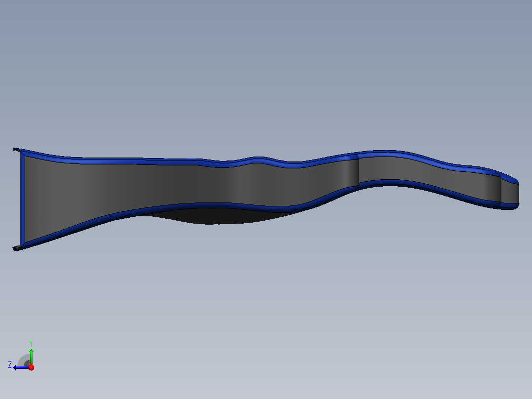Click the Z label on the triad

[x=10, y=365]
